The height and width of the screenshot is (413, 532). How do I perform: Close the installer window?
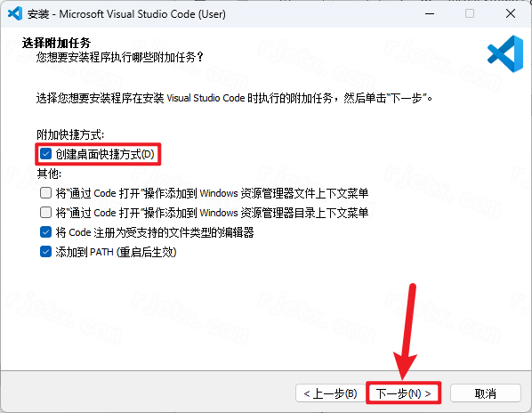pos(511,14)
